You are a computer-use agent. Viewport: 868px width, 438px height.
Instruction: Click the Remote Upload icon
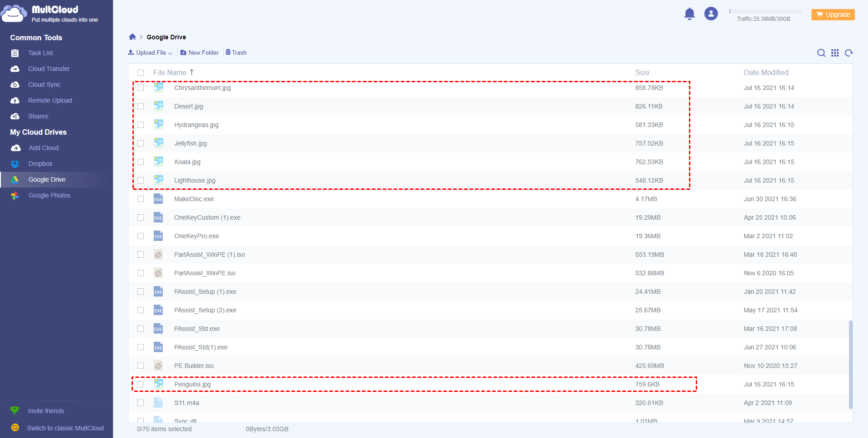pos(15,100)
